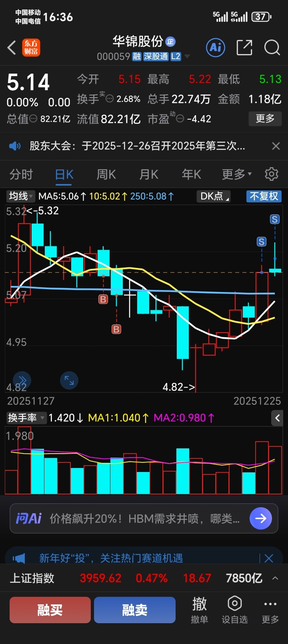Open 撤单 cancel order
The height and width of the screenshot is (644, 288).
tap(199, 610)
